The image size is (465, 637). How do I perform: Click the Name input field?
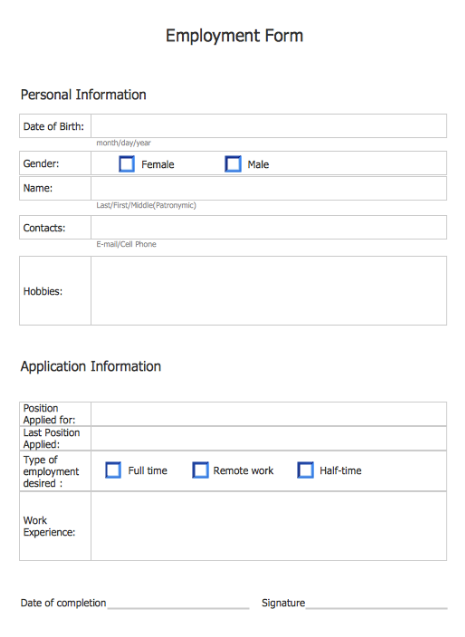click(269, 188)
